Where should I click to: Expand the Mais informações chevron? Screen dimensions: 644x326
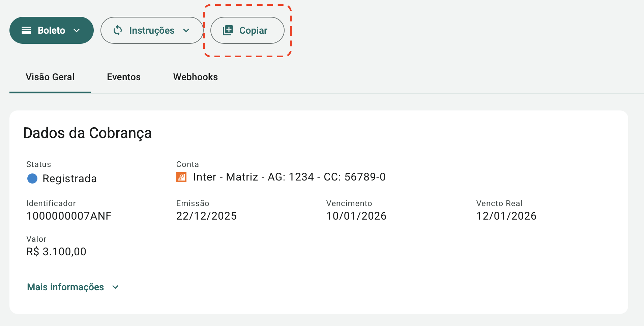coord(115,287)
